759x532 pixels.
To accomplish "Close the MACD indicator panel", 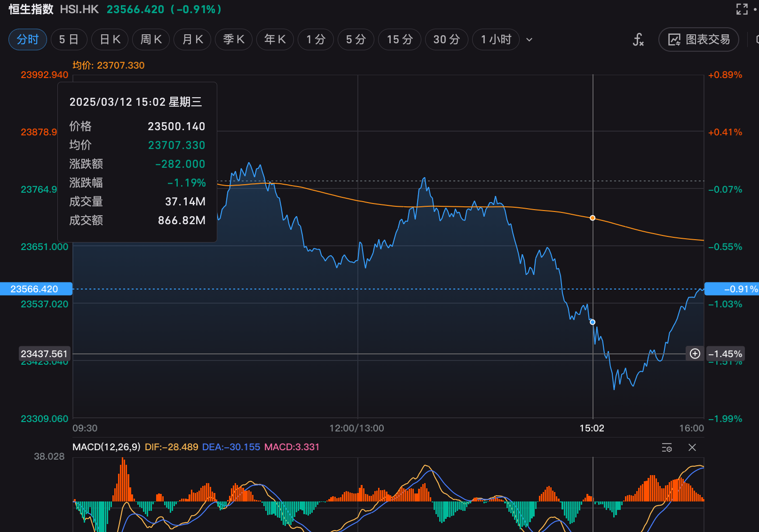I will click(692, 447).
